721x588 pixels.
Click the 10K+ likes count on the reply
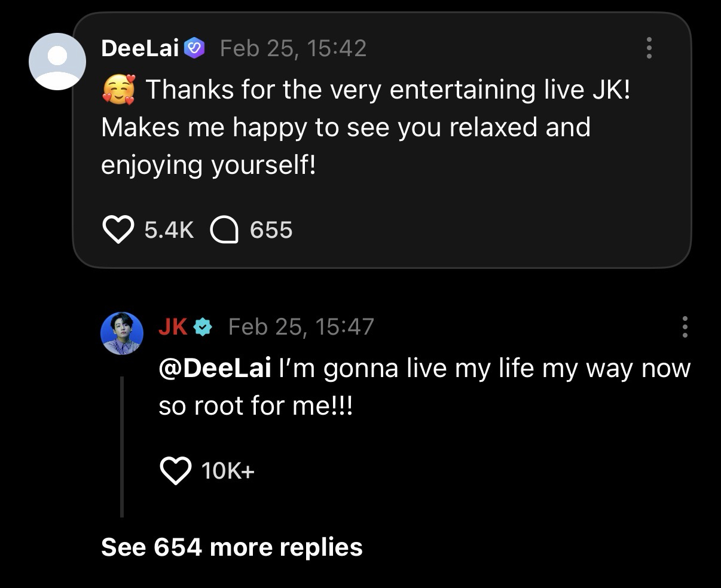pyautogui.click(x=228, y=471)
